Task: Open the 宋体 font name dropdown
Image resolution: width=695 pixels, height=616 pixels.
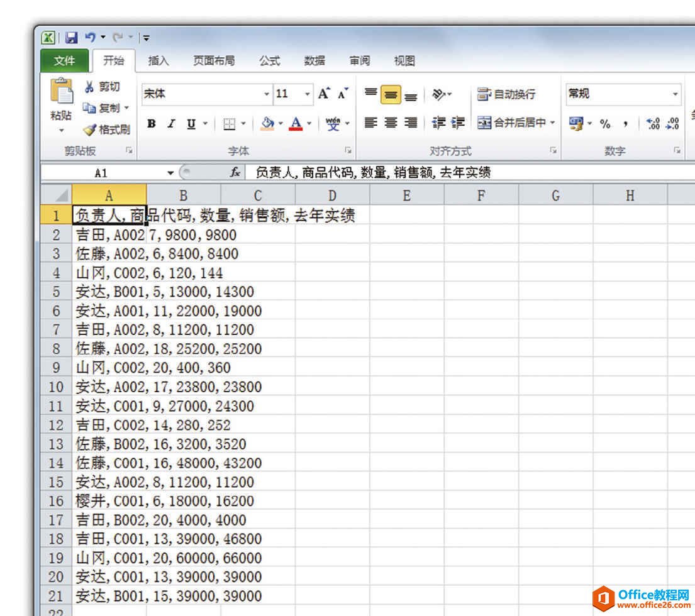Action: pos(267,94)
